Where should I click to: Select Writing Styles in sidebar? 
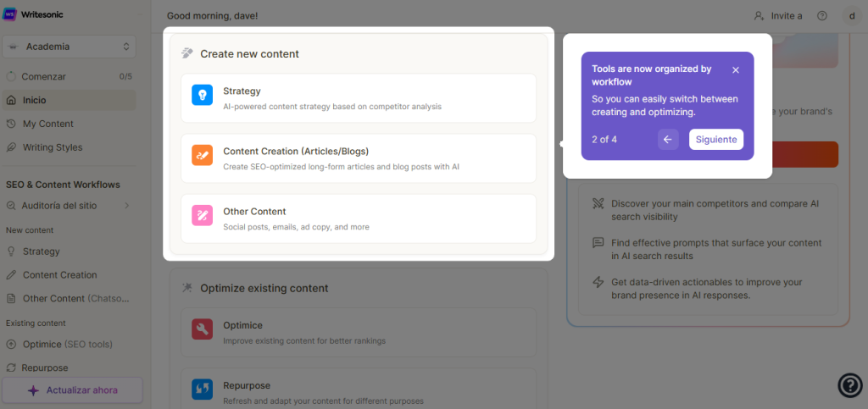(x=53, y=147)
